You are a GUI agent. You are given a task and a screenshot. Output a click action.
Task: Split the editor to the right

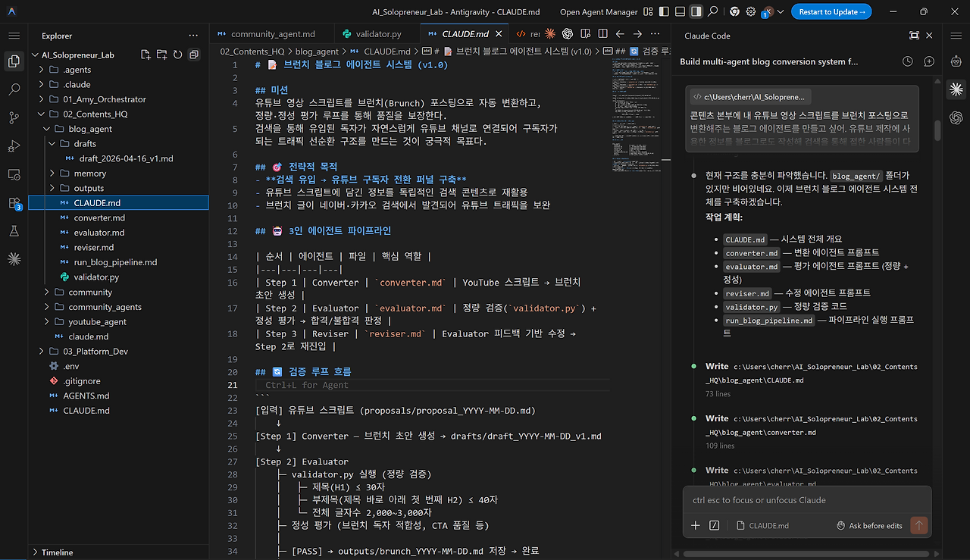point(602,34)
